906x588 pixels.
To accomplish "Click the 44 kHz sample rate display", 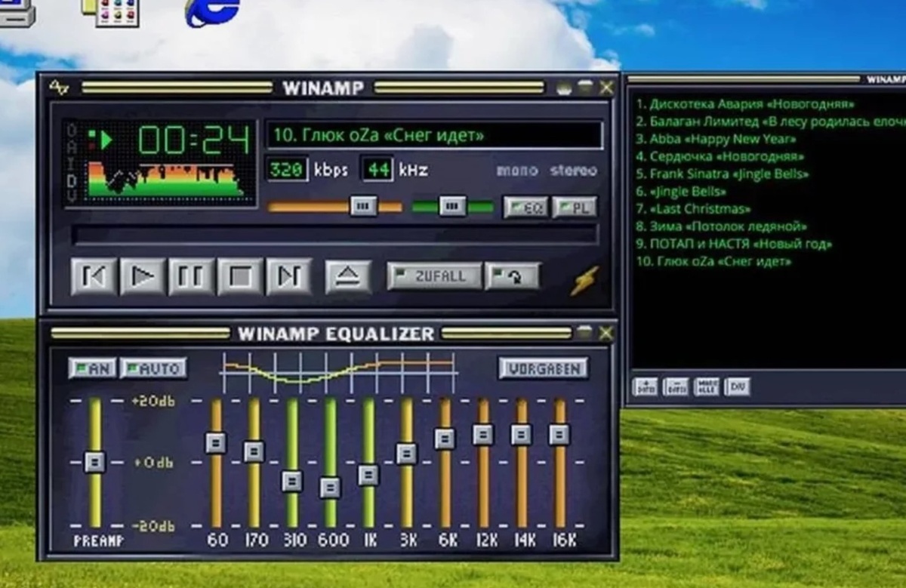I will (x=377, y=170).
